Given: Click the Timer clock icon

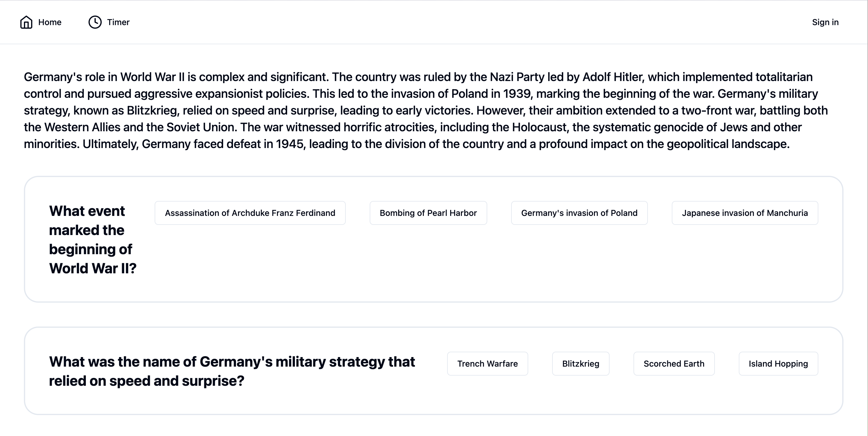Looking at the screenshot, I should [x=95, y=22].
